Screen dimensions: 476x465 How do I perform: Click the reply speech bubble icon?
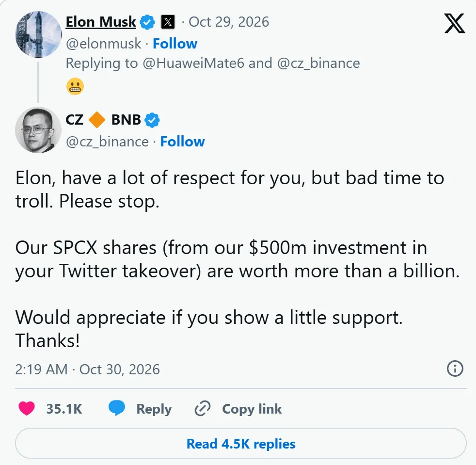[x=117, y=408]
